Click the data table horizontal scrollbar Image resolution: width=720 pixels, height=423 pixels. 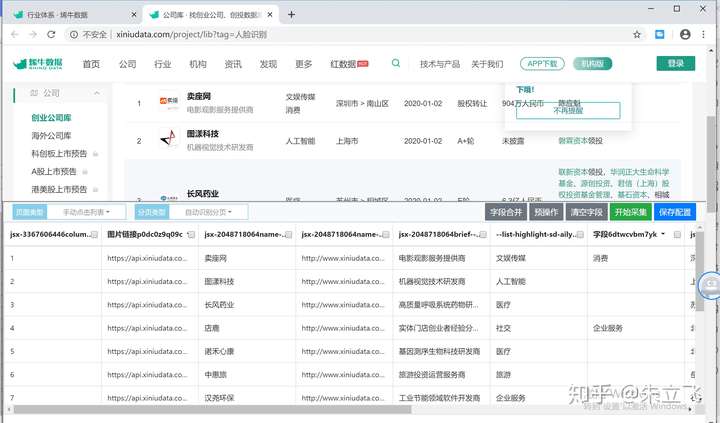tap(212, 409)
